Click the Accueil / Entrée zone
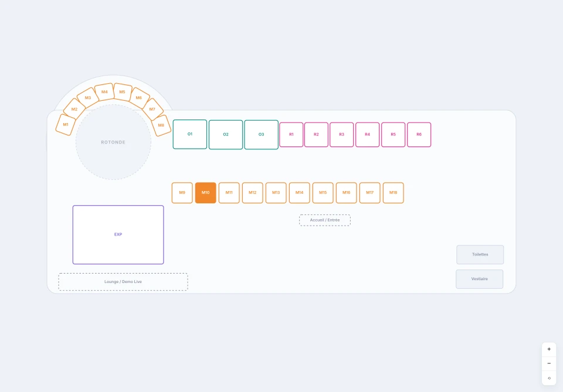This screenshot has width=563, height=392. click(x=325, y=220)
